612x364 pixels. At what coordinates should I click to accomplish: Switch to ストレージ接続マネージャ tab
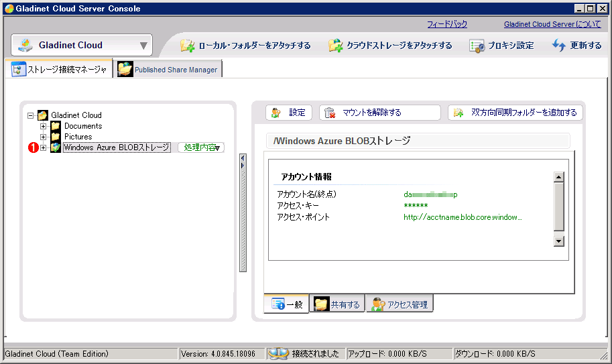tap(59, 69)
